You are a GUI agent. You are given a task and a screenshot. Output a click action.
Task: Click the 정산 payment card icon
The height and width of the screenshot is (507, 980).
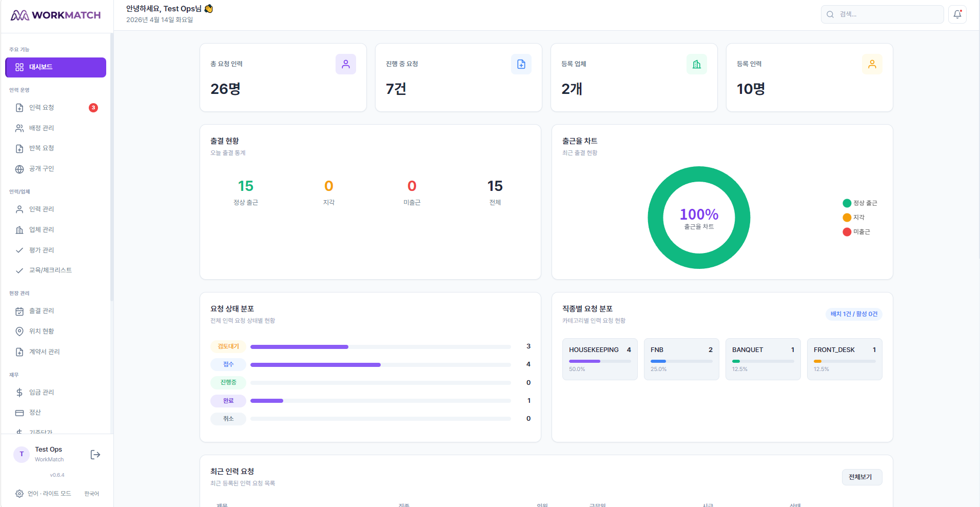[x=19, y=412]
